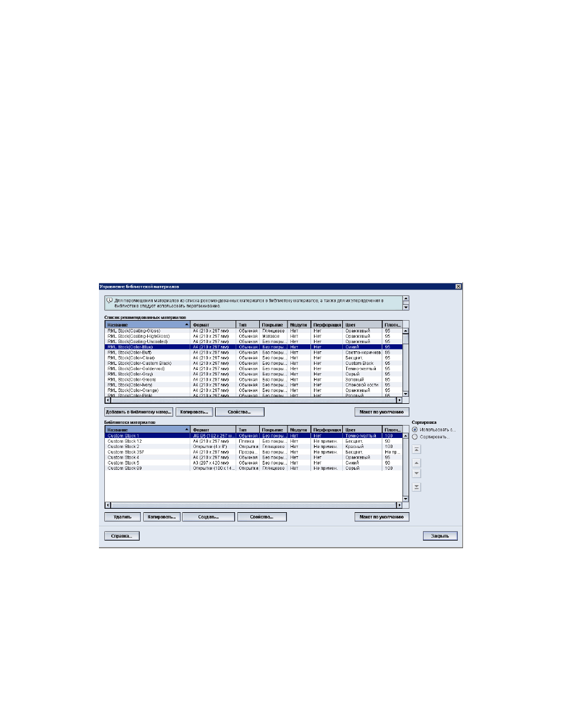Select row 'RML Stock(Color-Orange)'
562x728 pixels.
[x=253, y=390]
